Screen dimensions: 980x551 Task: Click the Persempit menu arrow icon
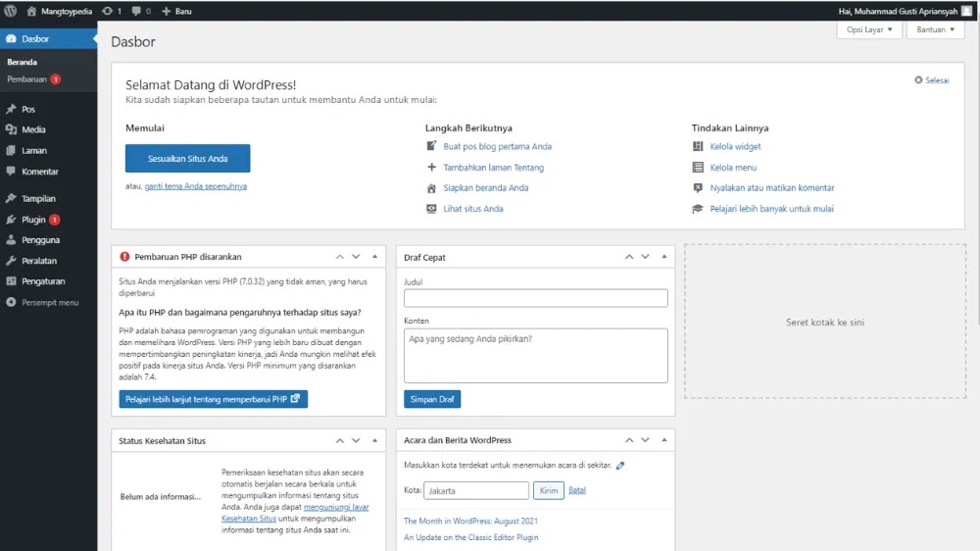tap(11, 302)
